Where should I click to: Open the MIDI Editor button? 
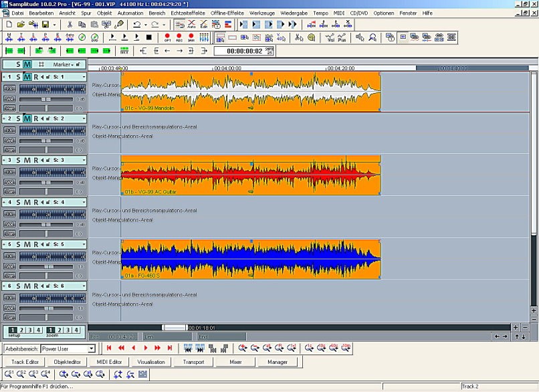109,362
